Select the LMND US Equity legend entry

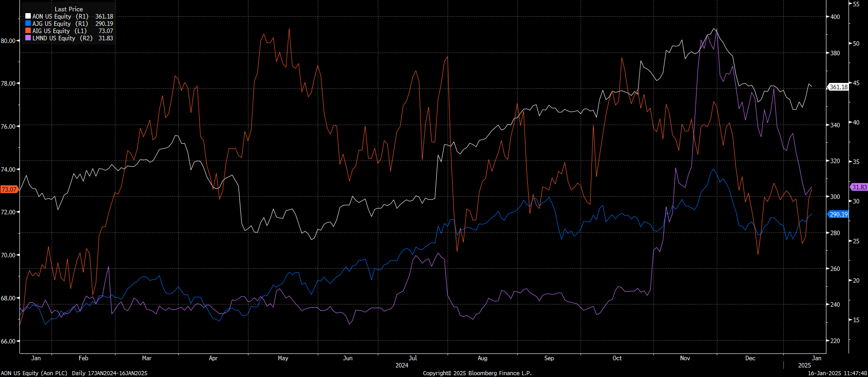[x=62, y=38]
